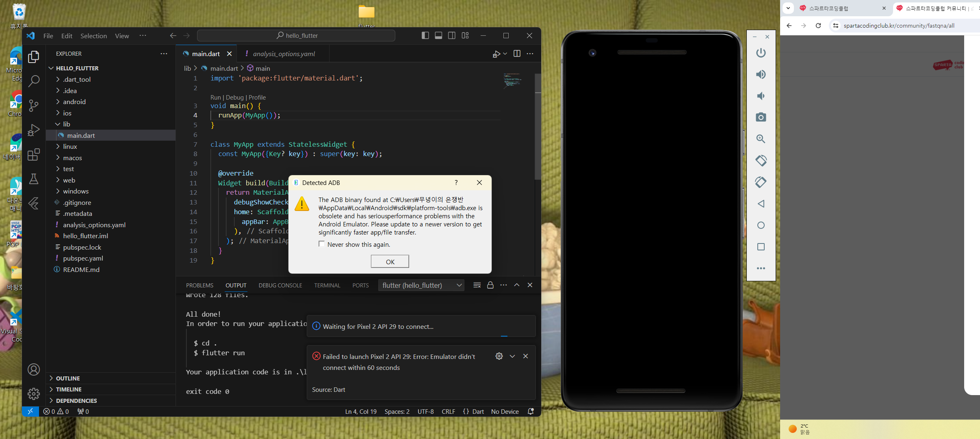Viewport: 980px width, 439px height.
Task: Open the Explorer view in activity bar
Action: 34,57
